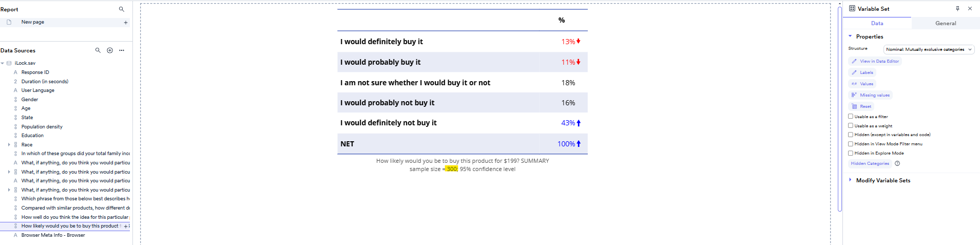Viewport: 980px width, 245px height.
Task: Enable the Usable as a filter checkbox
Action: 851,117
